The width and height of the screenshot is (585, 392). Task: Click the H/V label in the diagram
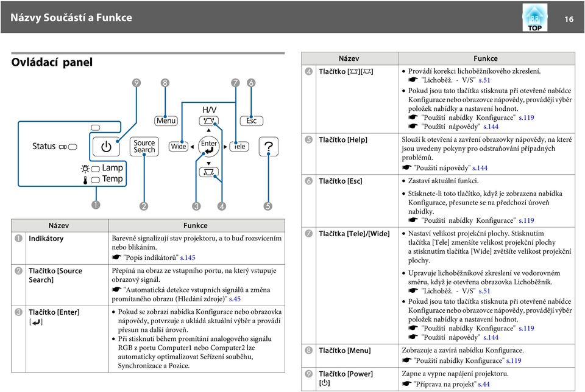click(x=209, y=110)
